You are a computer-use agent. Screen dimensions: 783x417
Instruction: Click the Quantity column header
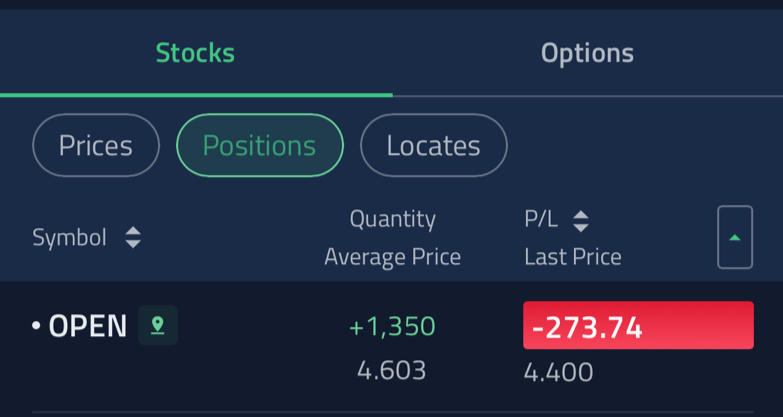click(392, 219)
